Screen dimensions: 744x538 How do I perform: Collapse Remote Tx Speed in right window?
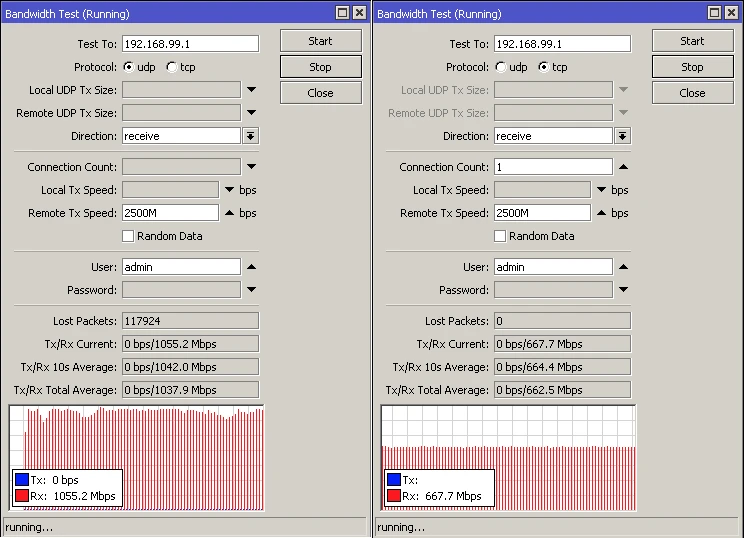click(x=602, y=213)
